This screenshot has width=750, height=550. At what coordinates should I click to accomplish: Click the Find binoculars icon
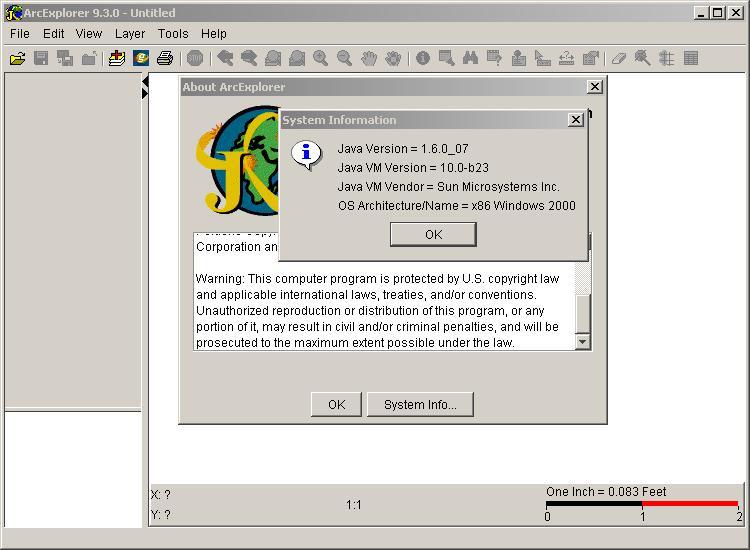[x=471, y=59]
